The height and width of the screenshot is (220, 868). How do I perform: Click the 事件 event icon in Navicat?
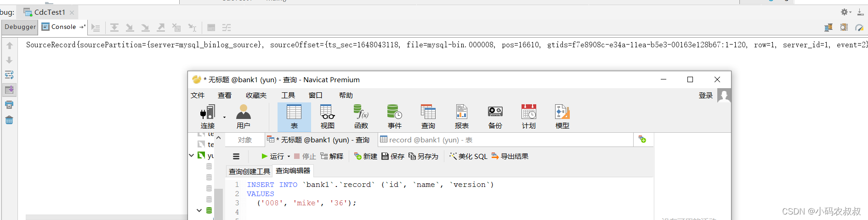[395, 117]
